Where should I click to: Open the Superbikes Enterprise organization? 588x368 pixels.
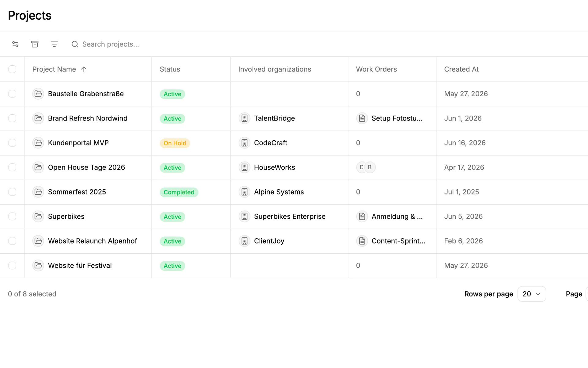coord(290,216)
